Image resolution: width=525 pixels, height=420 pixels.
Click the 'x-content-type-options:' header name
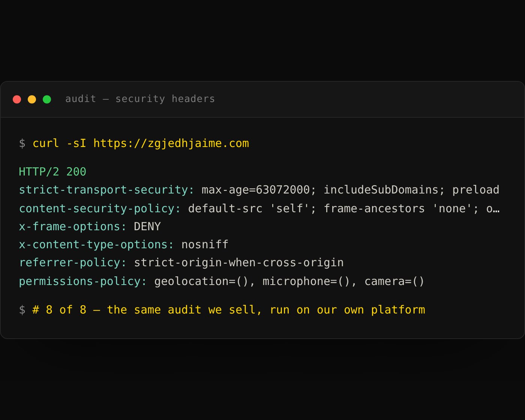click(x=96, y=244)
